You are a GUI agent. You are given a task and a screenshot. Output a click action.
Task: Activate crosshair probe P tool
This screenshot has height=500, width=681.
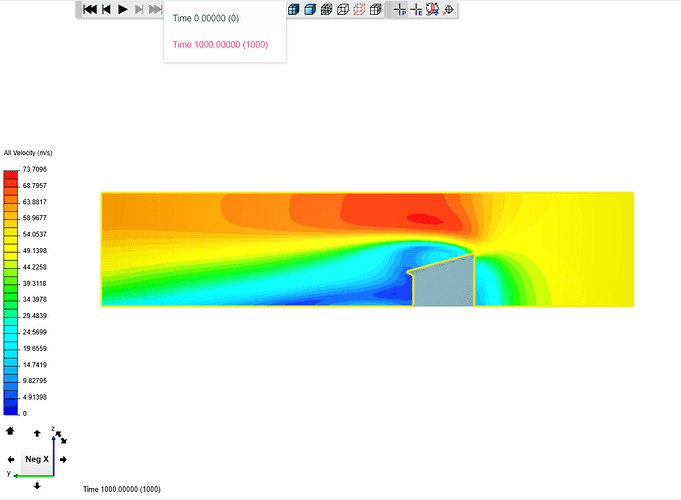tap(400, 9)
